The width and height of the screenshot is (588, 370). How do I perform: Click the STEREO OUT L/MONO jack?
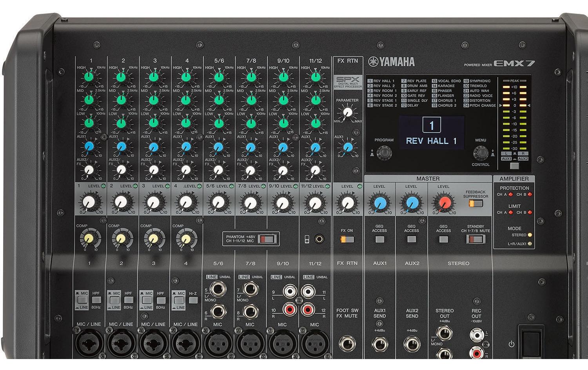coord(444,333)
